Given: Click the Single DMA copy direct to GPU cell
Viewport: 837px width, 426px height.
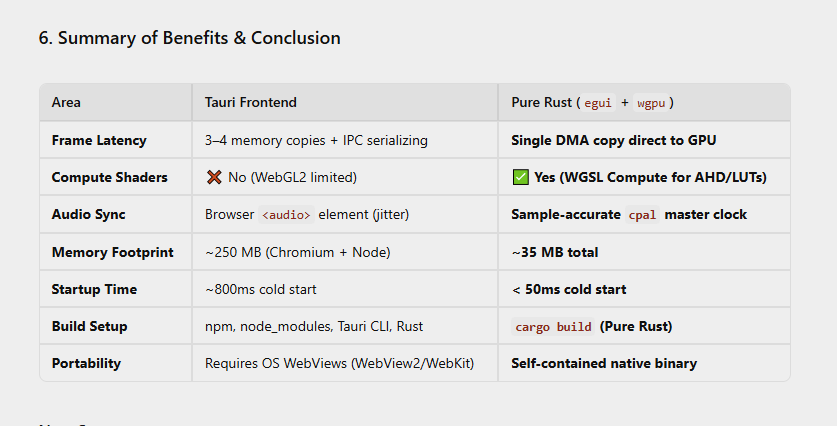Looking at the screenshot, I should tap(614, 140).
